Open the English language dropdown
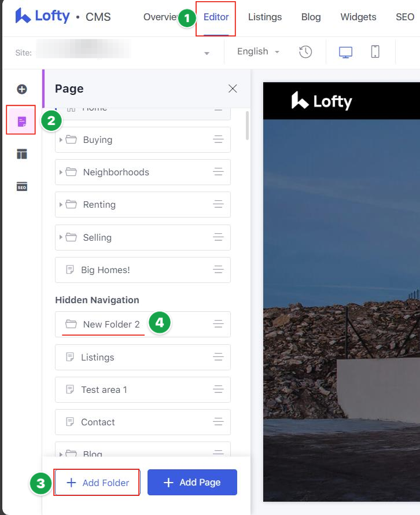 click(258, 51)
